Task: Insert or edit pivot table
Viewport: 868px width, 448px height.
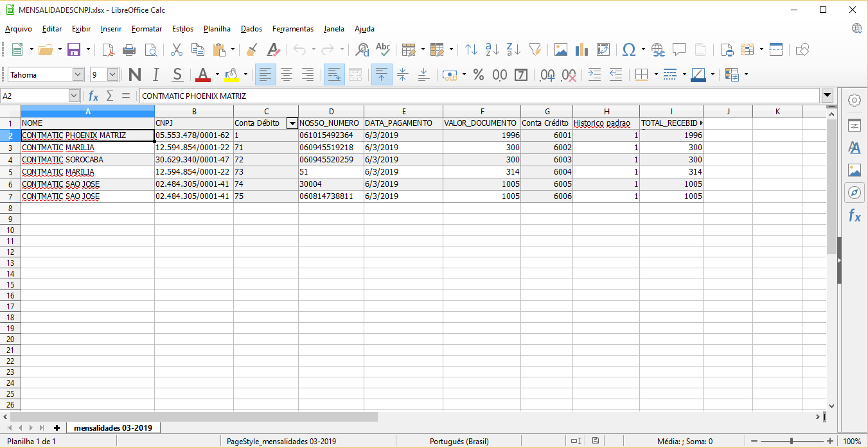Action: pyautogui.click(x=603, y=49)
